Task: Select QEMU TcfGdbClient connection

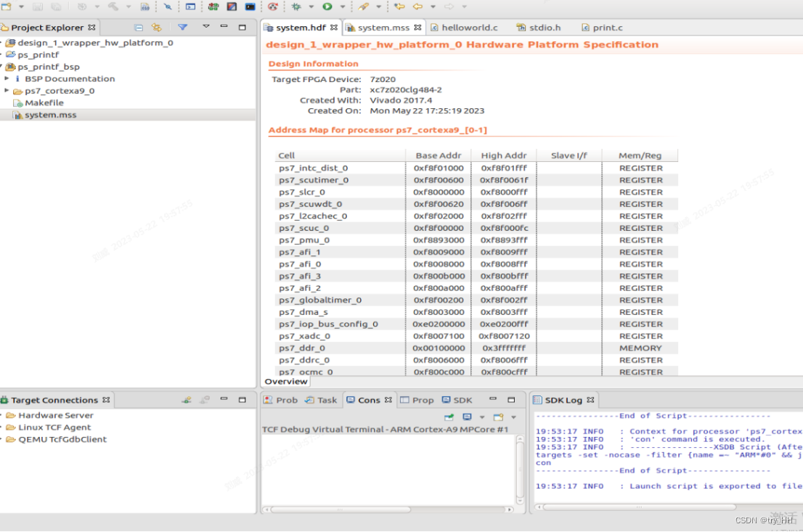Action: click(62, 439)
